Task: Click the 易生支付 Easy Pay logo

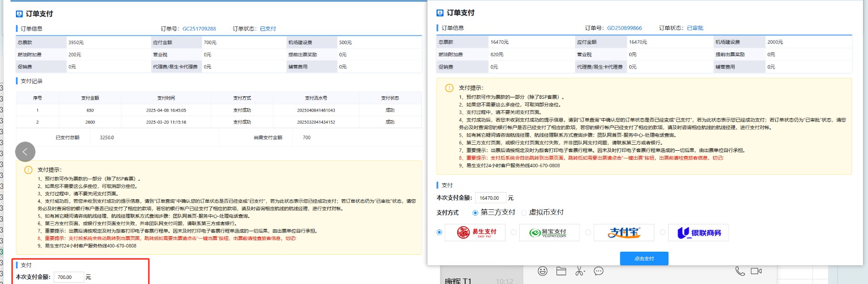Action: pyautogui.click(x=475, y=233)
